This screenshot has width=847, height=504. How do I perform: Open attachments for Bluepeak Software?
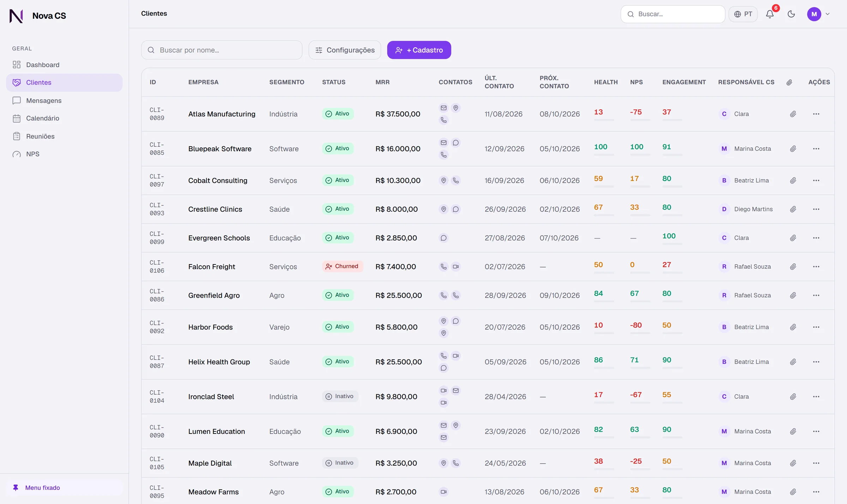click(793, 149)
